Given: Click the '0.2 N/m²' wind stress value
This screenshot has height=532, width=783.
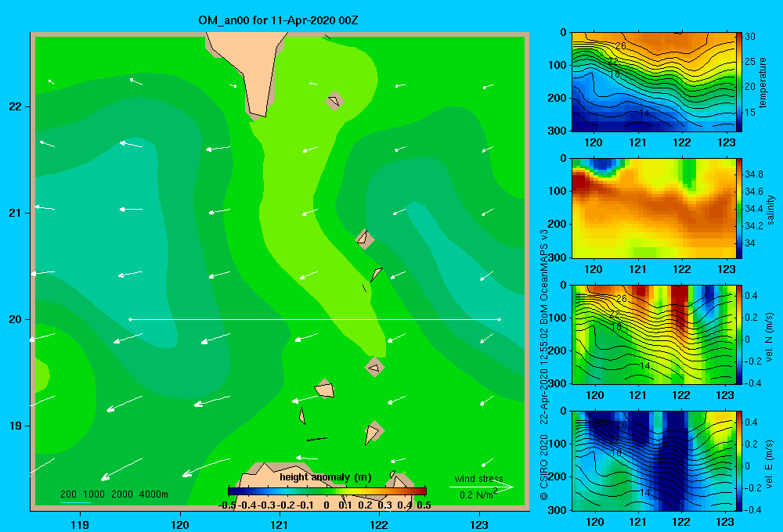Looking at the screenshot, I should point(478,494).
